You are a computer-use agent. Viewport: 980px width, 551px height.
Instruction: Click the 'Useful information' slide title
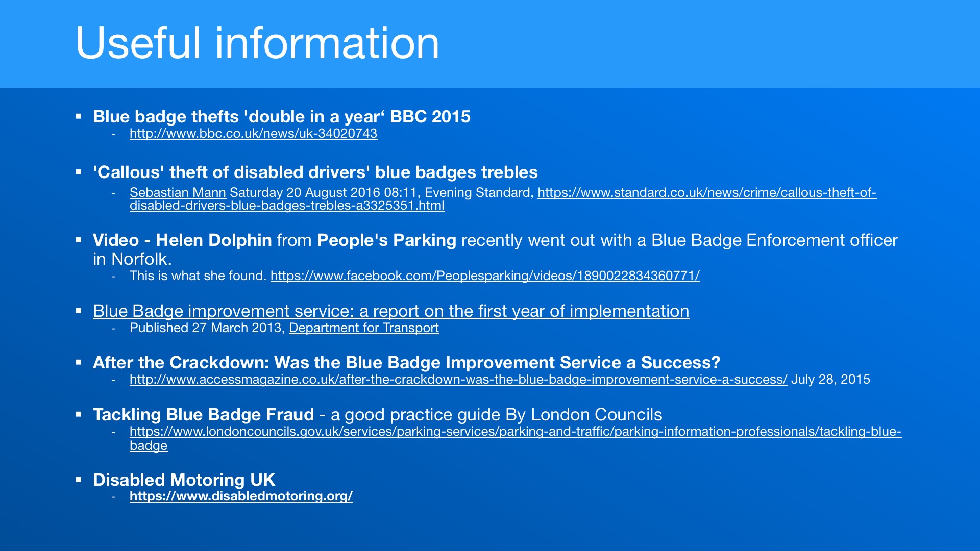pos(257,43)
